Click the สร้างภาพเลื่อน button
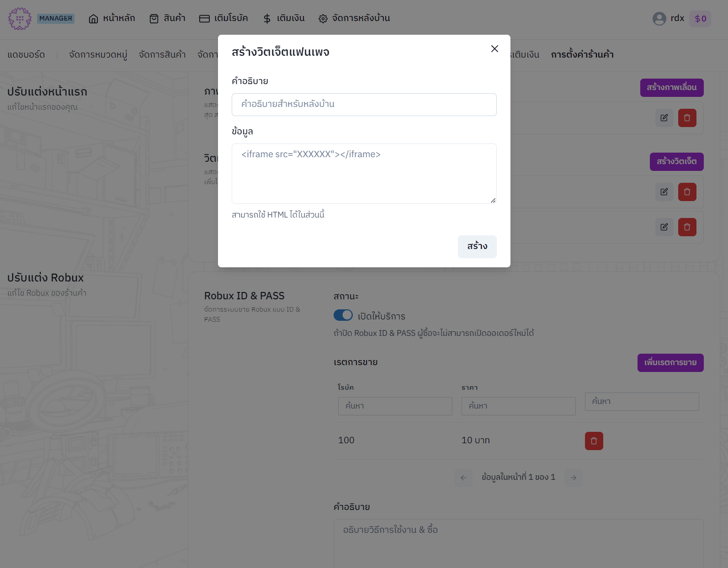The width and height of the screenshot is (728, 568). click(x=671, y=88)
